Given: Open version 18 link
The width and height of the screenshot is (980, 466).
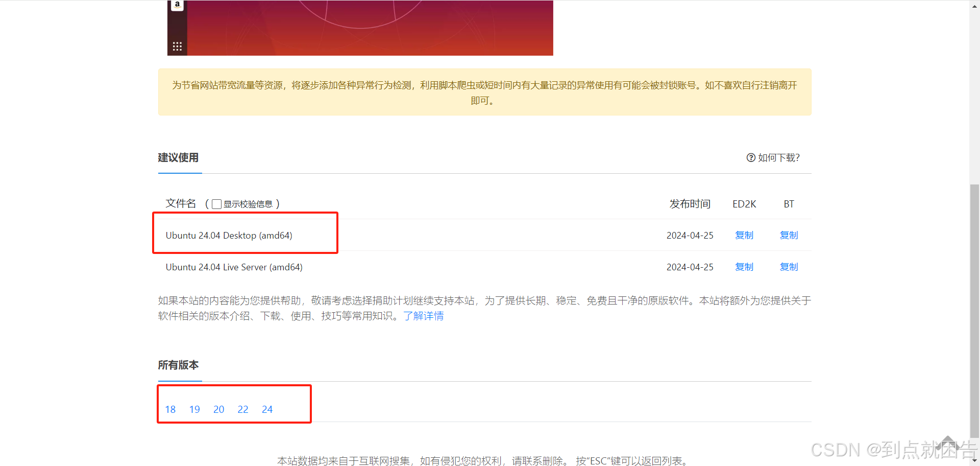Looking at the screenshot, I should pos(170,409).
